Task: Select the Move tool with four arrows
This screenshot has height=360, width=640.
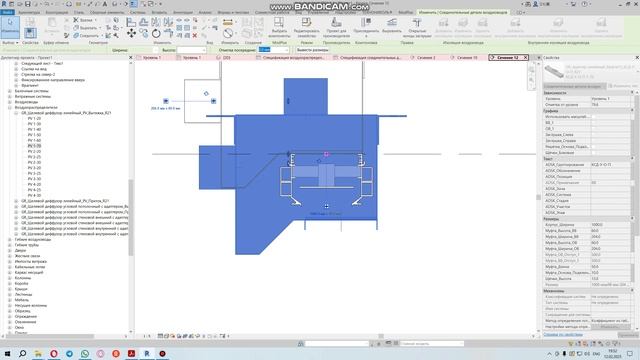Action: (x=131, y=33)
